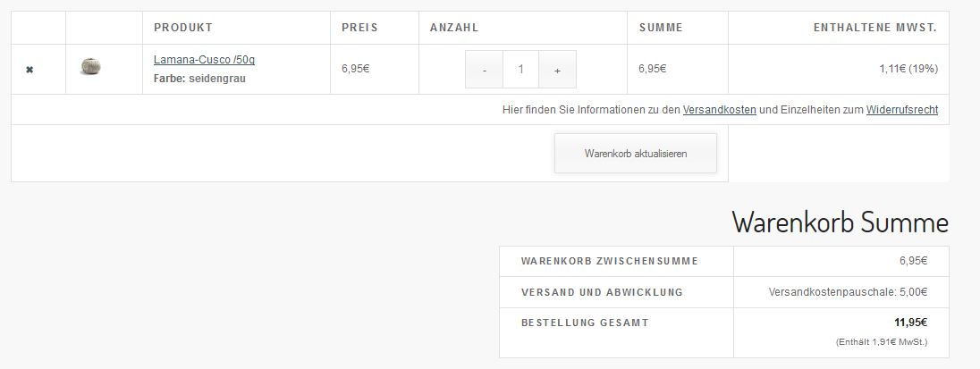Click the Warenkorb Zwischensumme row label
980x369 pixels.
[609, 261]
